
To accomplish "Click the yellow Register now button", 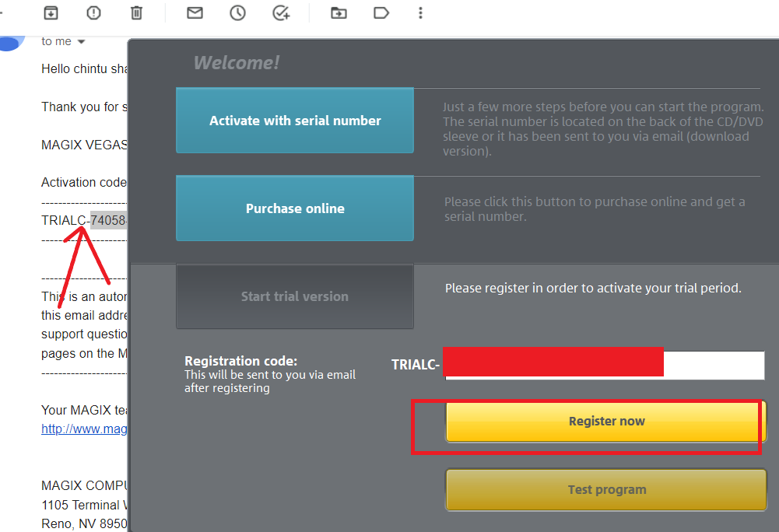I will (606, 422).
